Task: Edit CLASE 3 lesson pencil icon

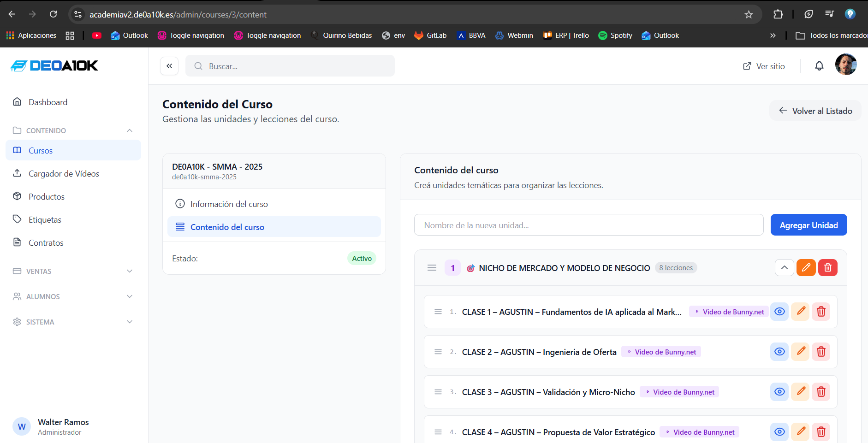Action: tap(801, 392)
